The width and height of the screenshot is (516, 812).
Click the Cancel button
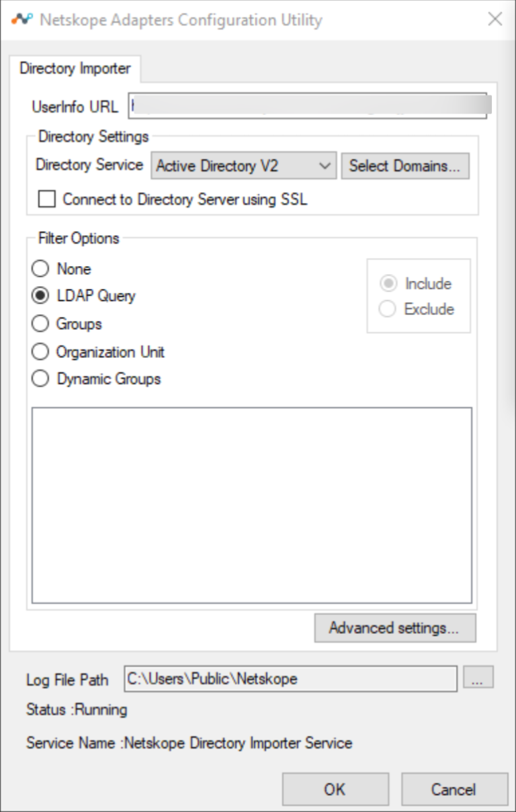coord(454,789)
